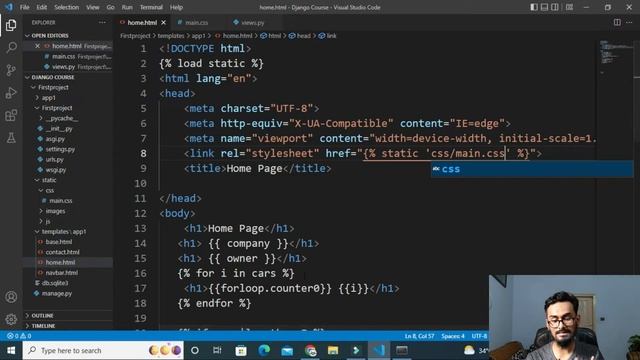640x360 pixels.
Task: Toggle the secondary sidebar layout icon
Action: (x=555, y=7)
